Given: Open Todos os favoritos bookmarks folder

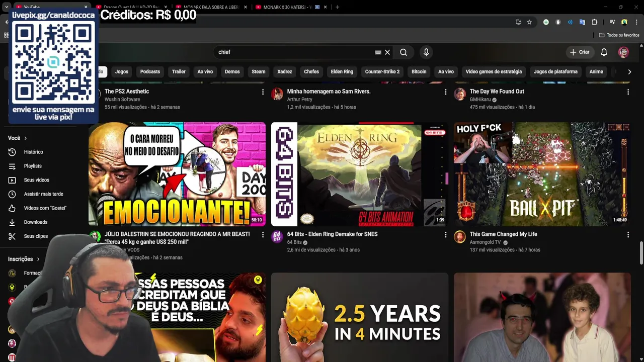Looking at the screenshot, I should pyautogui.click(x=619, y=35).
